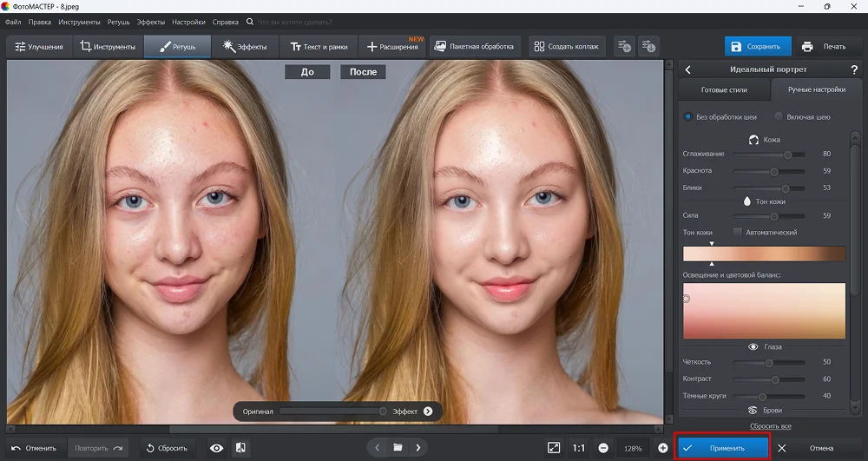Adjust the Четкость slider
The height and width of the screenshot is (461, 868).
point(769,363)
